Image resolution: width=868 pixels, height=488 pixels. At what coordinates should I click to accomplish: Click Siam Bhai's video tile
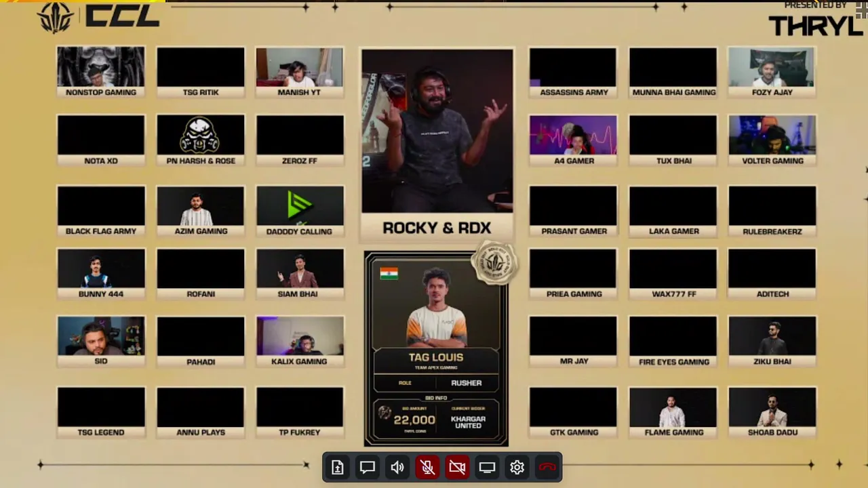[300, 274]
